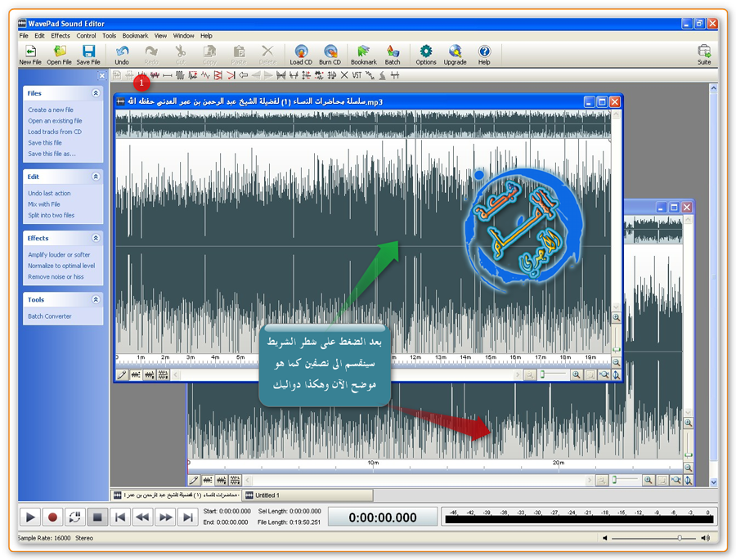Screen dimensions: 736x560
Task: Click the Cut scissors icon
Action: (180, 55)
